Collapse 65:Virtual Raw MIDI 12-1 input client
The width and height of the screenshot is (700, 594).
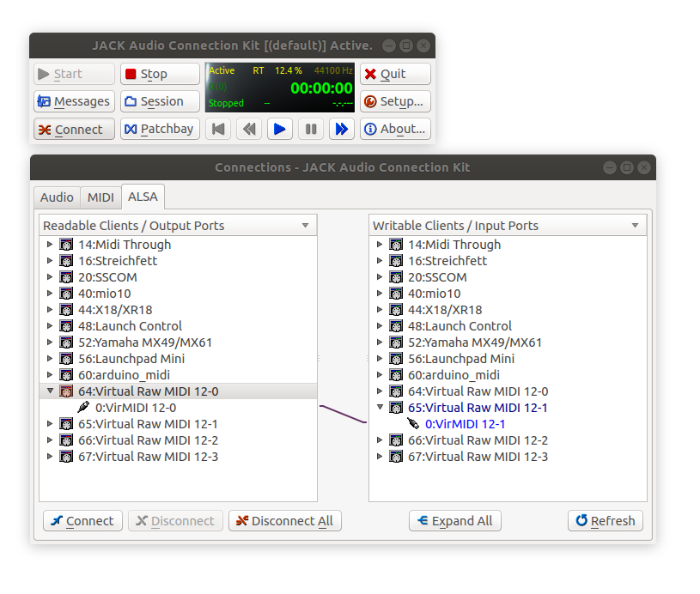(380, 407)
